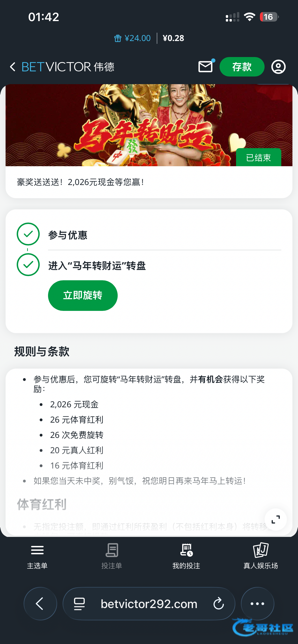The height and width of the screenshot is (644, 298).
Task: Tap the ¥0.28 cash balance
Action: point(173,38)
